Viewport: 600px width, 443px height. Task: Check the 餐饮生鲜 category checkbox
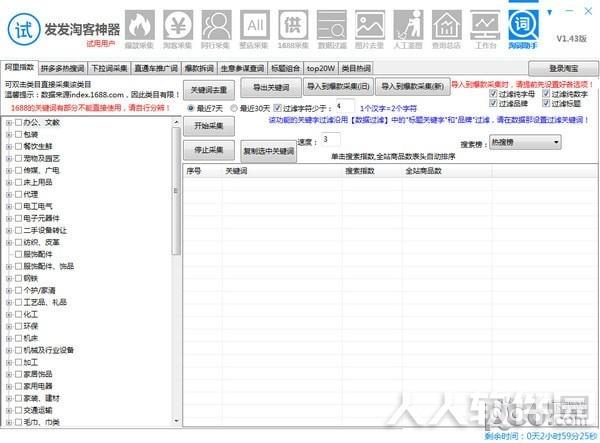pos(18,146)
